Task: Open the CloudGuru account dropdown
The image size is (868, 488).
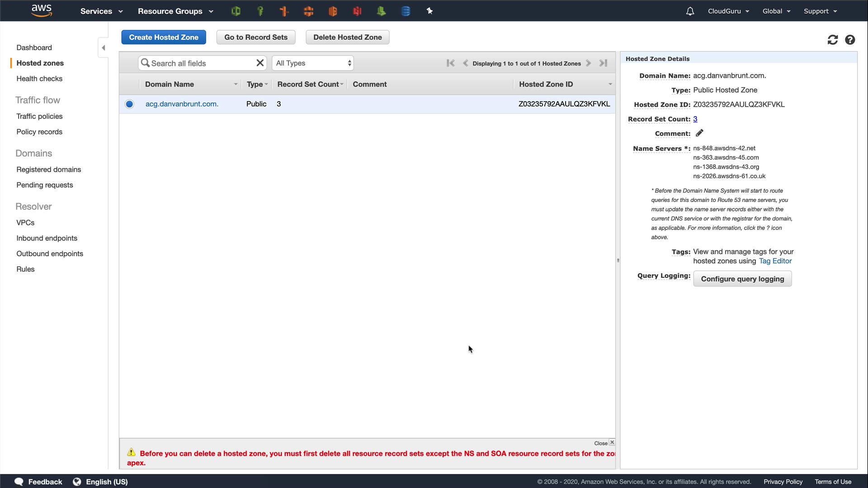Action: tap(728, 11)
